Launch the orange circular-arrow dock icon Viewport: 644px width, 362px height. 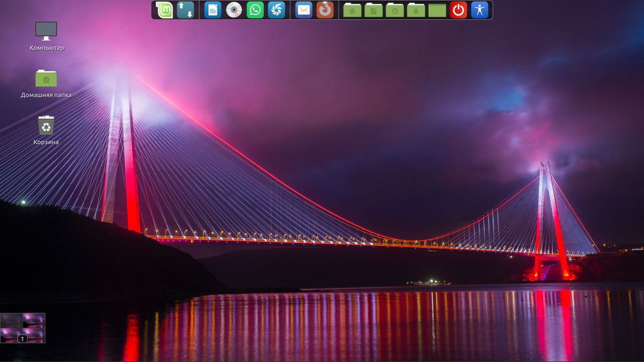tap(325, 10)
